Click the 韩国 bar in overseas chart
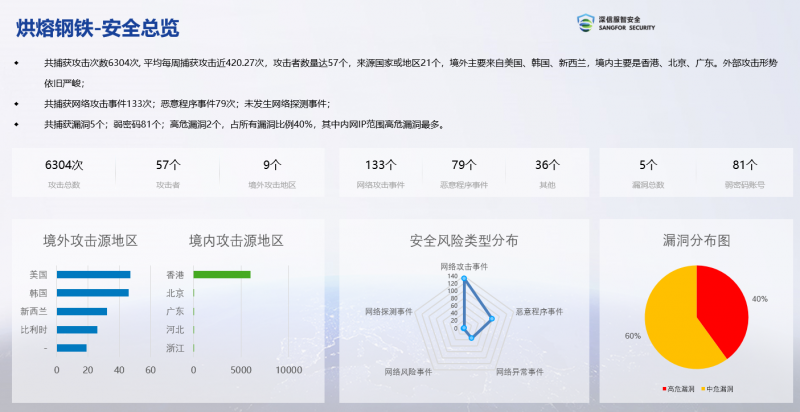 pos(92,293)
